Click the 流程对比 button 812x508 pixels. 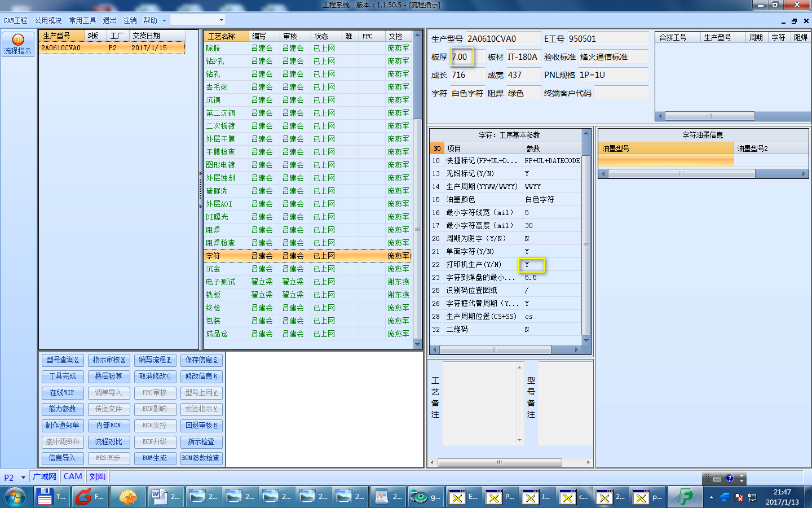coord(109,441)
